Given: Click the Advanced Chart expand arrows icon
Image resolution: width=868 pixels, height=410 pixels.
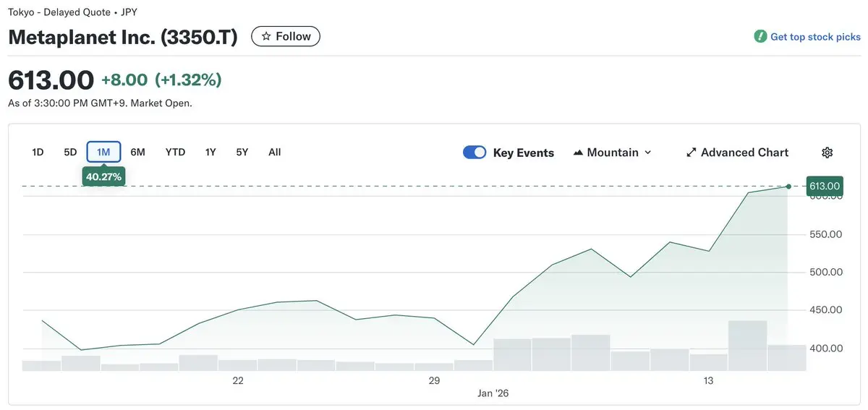Looking at the screenshot, I should [x=692, y=153].
